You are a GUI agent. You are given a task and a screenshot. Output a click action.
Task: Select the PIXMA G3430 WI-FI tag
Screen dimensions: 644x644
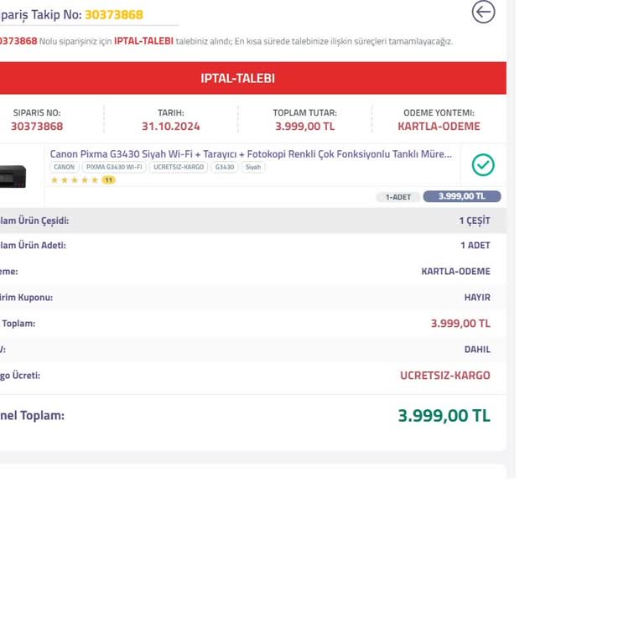(x=114, y=167)
